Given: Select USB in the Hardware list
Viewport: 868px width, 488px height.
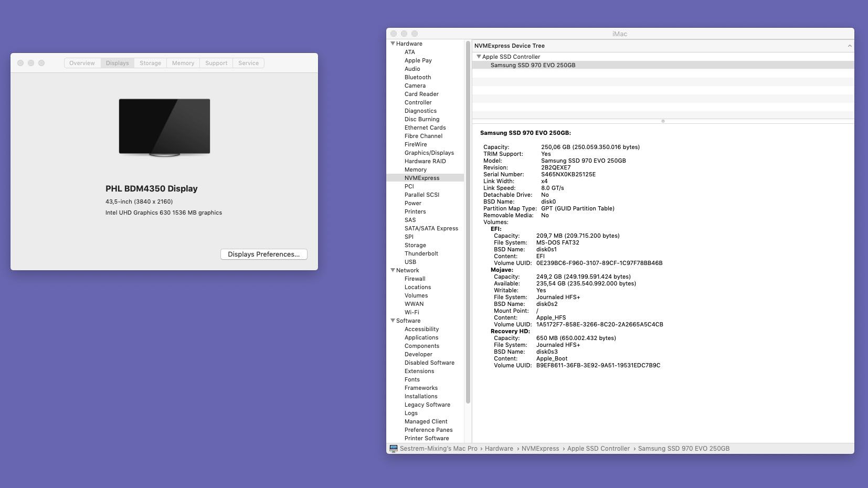Looking at the screenshot, I should 410,262.
